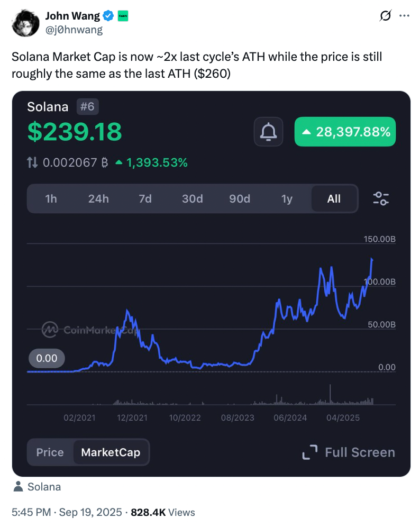Click the green 28,397.88% change button
The image size is (420, 527).
click(345, 132)
